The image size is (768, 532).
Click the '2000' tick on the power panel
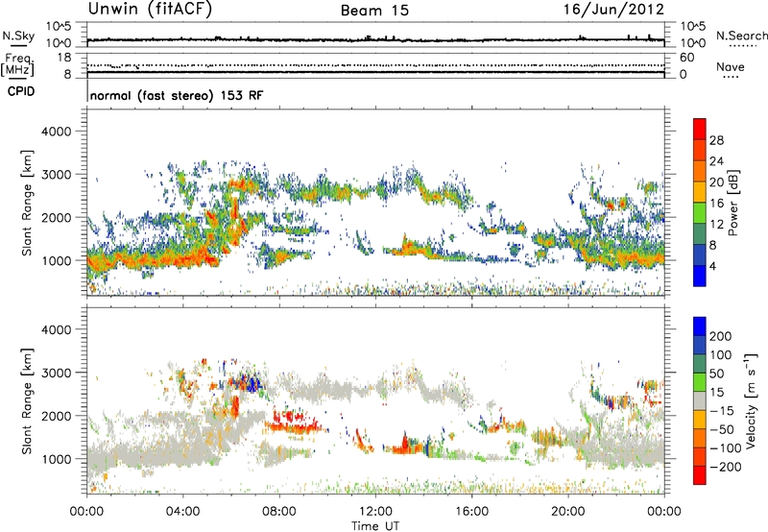coord(57,217)
